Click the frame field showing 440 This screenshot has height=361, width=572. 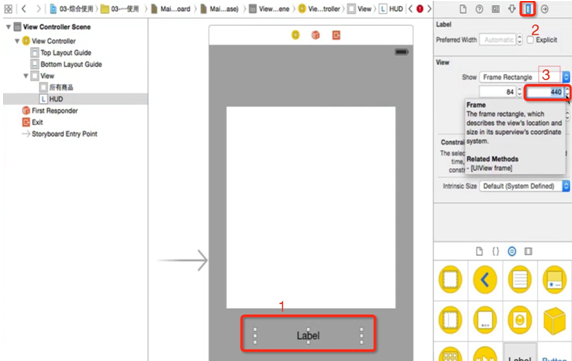(x=545, y=92)
